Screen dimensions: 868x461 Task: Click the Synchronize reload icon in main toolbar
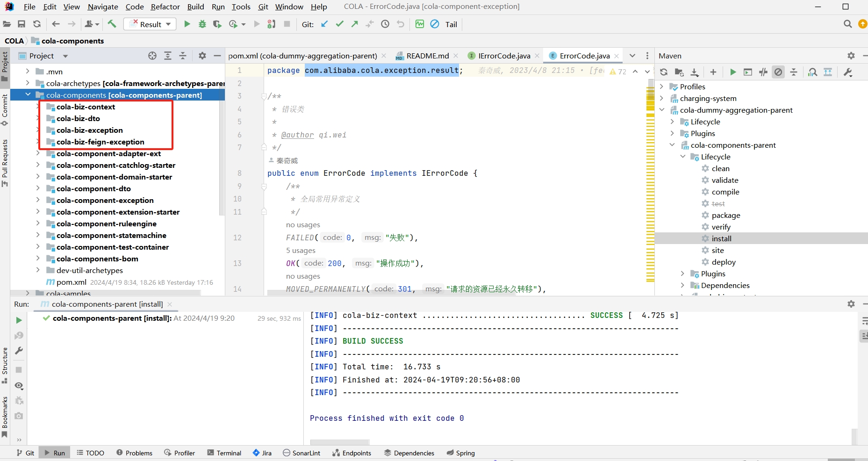click(37, 24)
